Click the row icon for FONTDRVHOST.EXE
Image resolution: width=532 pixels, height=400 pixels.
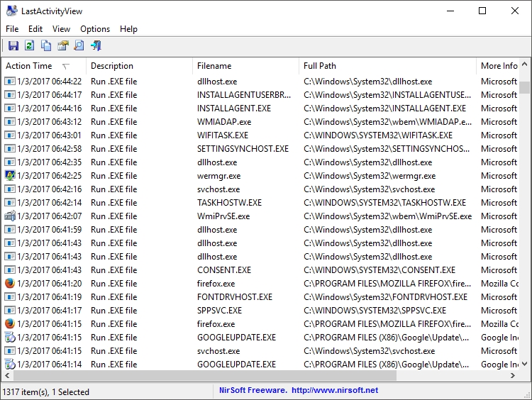(x=10, y=297)
